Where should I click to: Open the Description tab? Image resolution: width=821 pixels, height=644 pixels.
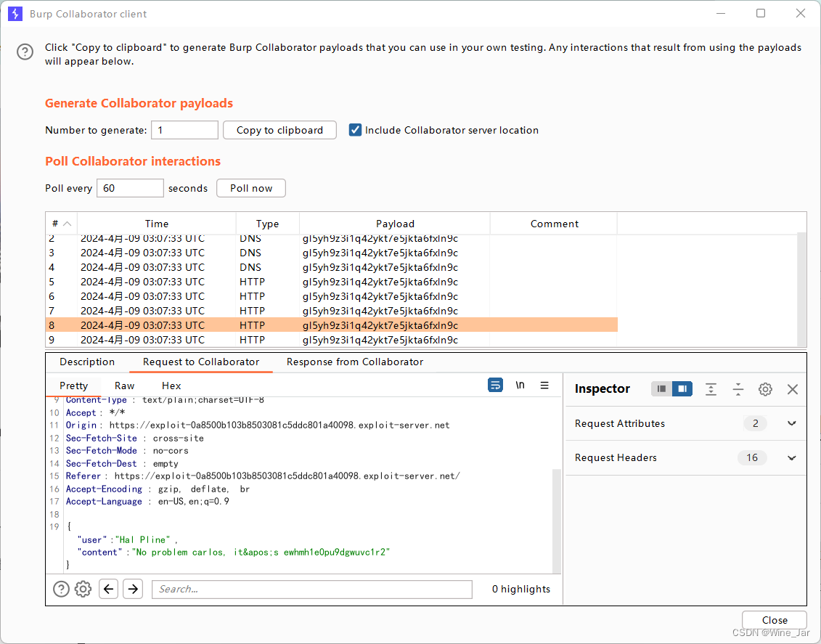[87, 362]
